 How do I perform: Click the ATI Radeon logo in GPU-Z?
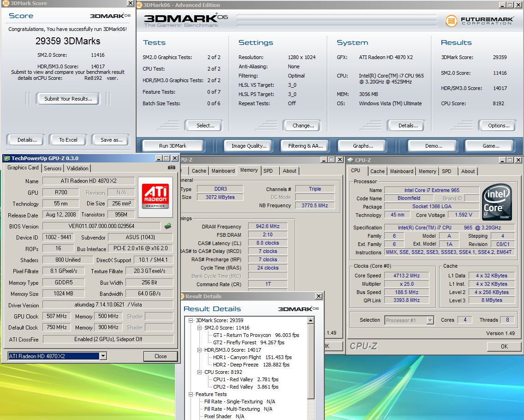[x=155, y=196]
